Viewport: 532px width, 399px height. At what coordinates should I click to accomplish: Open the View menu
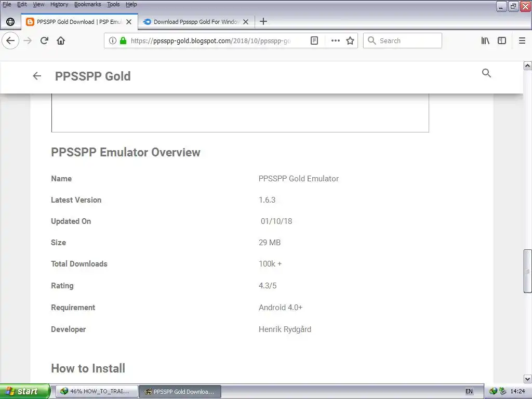coord(38,4)
